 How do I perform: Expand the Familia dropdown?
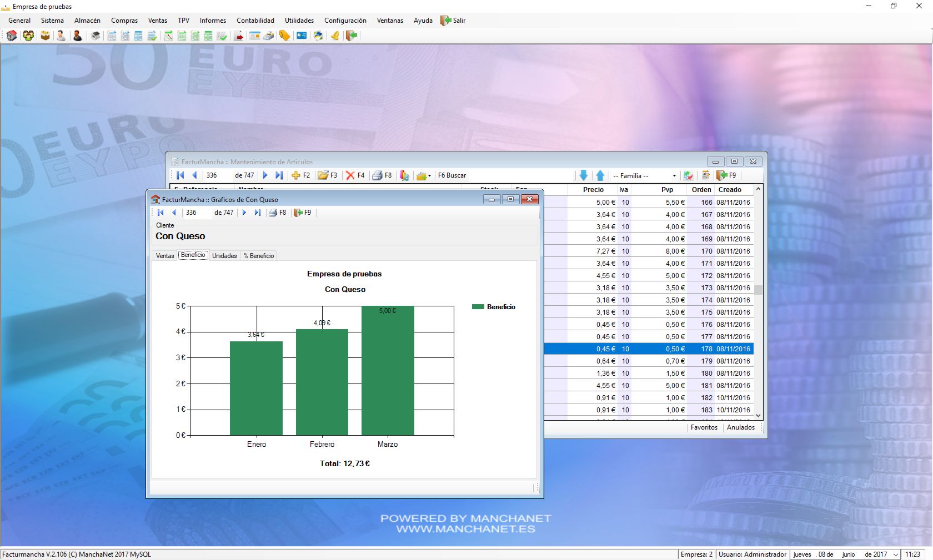point(674,176)
